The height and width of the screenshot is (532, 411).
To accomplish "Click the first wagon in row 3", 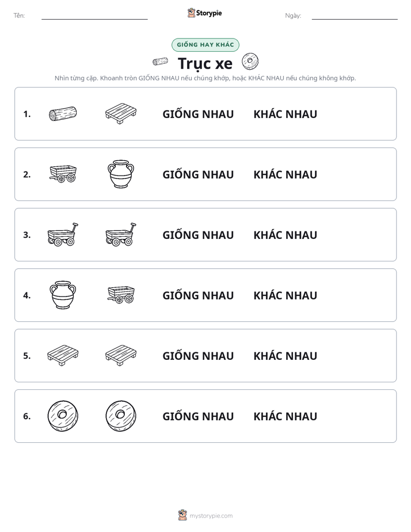I will click(63, 234).
